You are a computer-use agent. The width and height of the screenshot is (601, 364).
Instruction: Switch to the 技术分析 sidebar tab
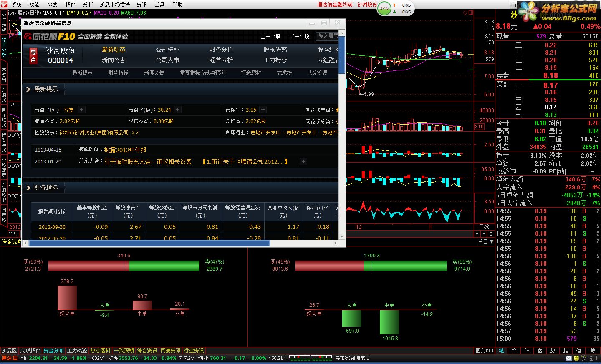click(x=4, y=47)
